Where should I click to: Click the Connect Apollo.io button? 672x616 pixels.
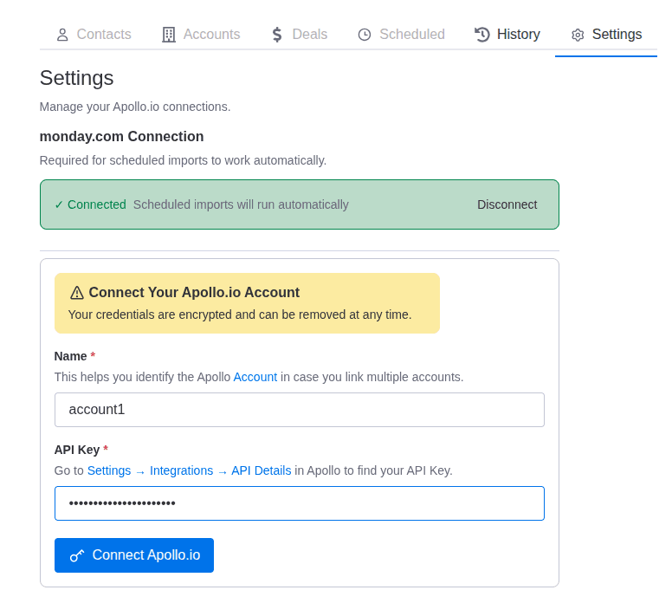click(x=134, y=555)
